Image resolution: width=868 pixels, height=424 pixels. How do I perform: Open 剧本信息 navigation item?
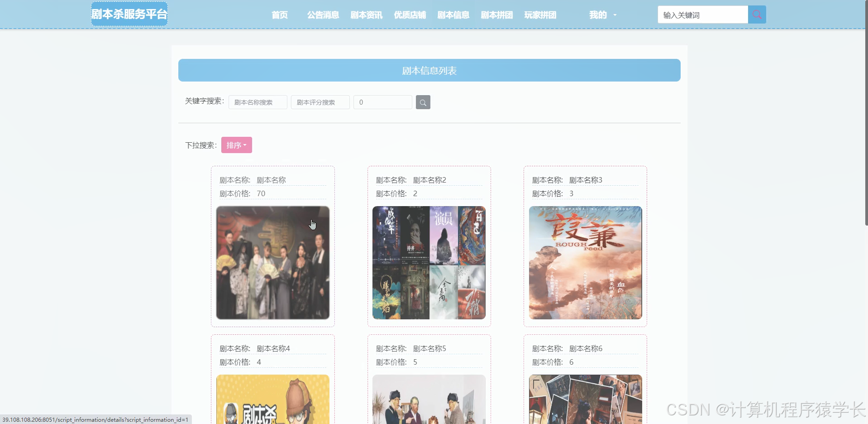pyautogui.click(x=453, y=15)
